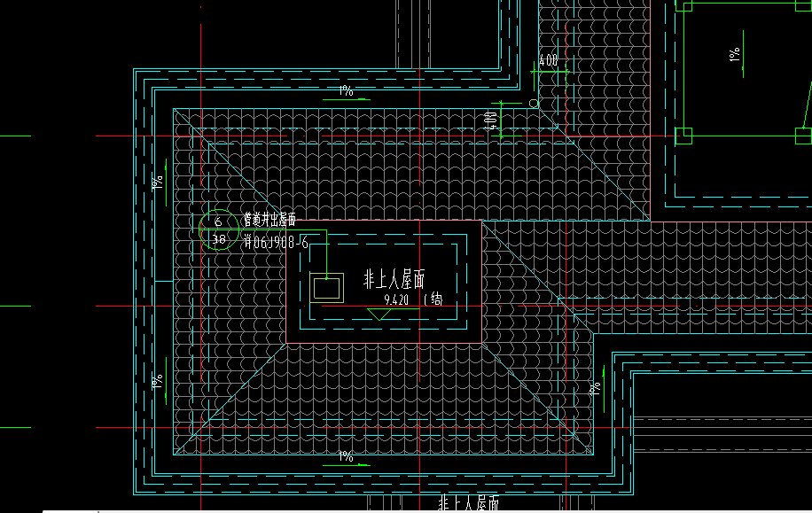
Task: Pick the green elevation triangle marker
Action: pos(379,315)
